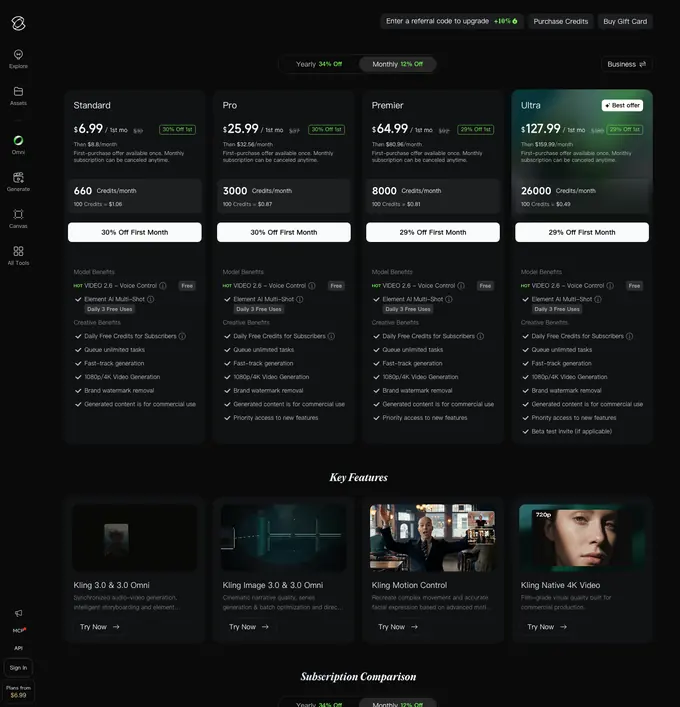Click Plans from $6.99 badge
This screenshot has width=680, height=707.
pyautogui.click(x=18, y=691)
